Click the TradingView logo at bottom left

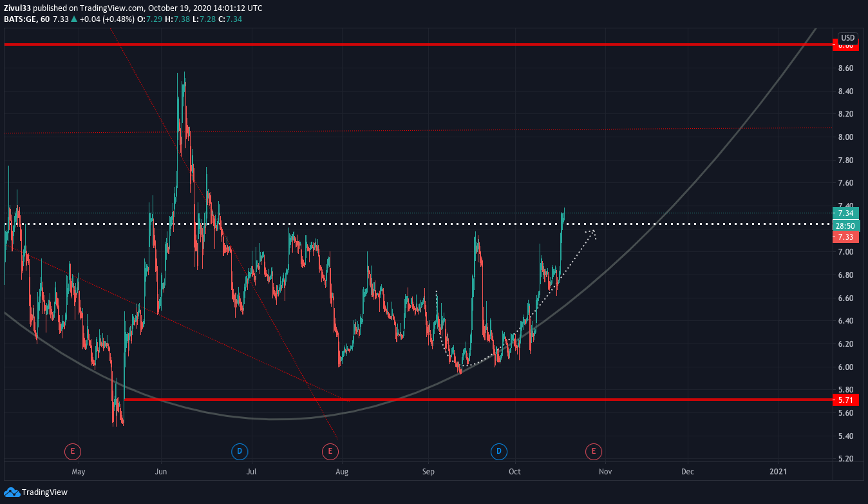point(36,492)
